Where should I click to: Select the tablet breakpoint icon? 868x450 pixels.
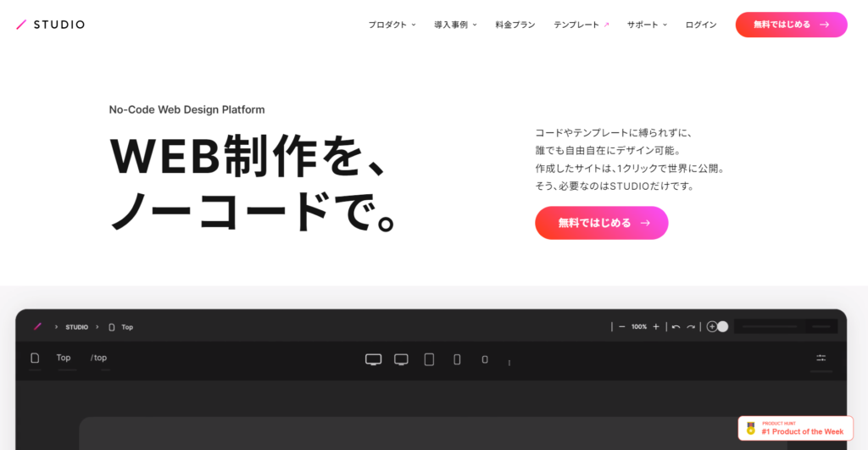click(429, 360)
